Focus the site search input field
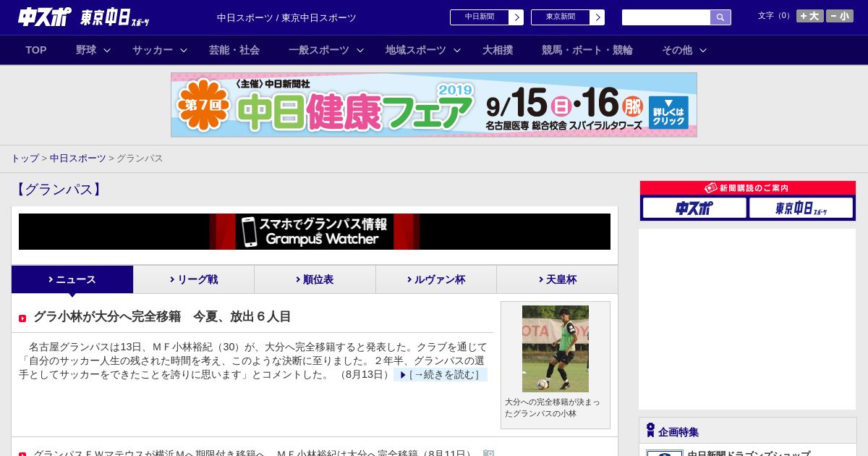The image size is (868, 456). tap(666, 17)
